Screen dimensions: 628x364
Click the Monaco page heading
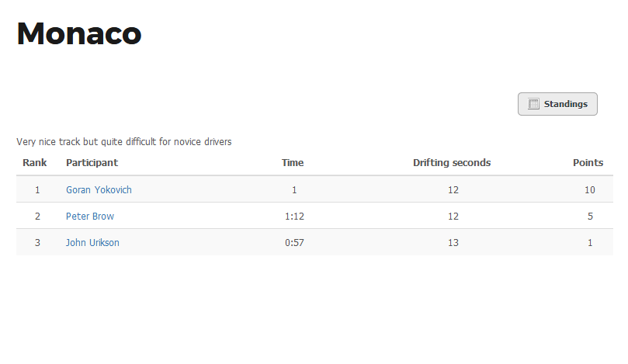click(x=79, y=33)
